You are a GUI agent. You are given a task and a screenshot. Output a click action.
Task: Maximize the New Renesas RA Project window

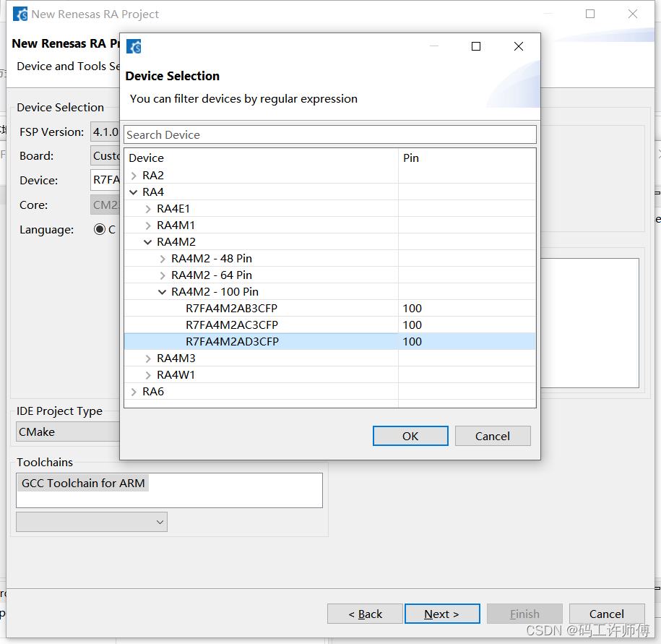[x=590, y=14]
